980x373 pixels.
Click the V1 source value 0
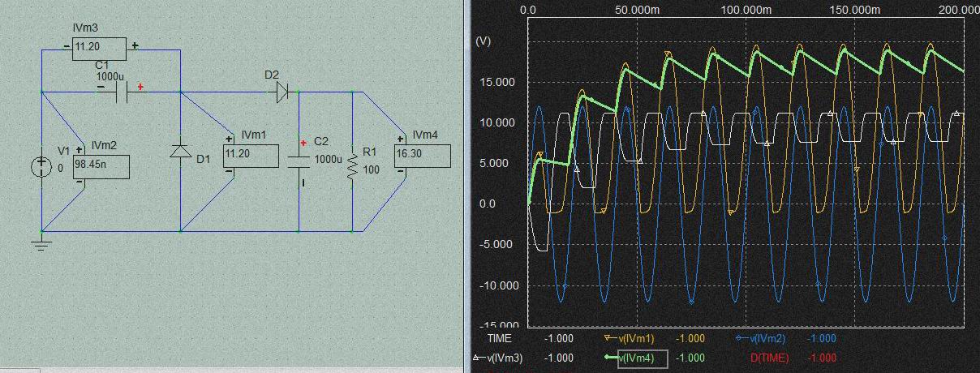pos(60,169)
